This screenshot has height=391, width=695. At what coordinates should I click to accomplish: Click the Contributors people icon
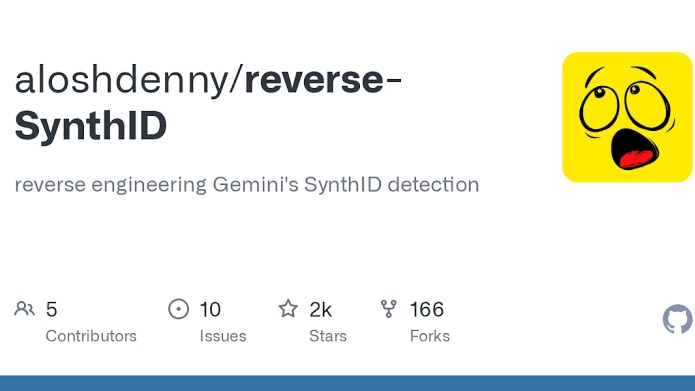coord(24,309)
